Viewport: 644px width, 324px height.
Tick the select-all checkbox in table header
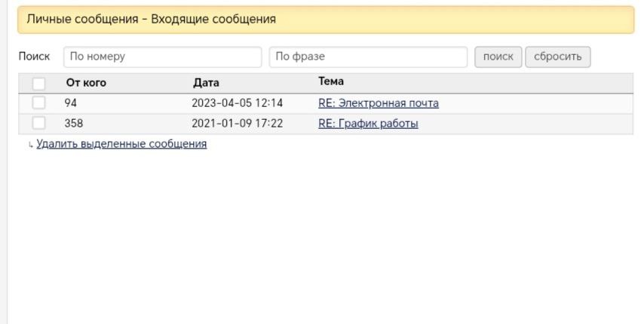[x=38, y=84]
